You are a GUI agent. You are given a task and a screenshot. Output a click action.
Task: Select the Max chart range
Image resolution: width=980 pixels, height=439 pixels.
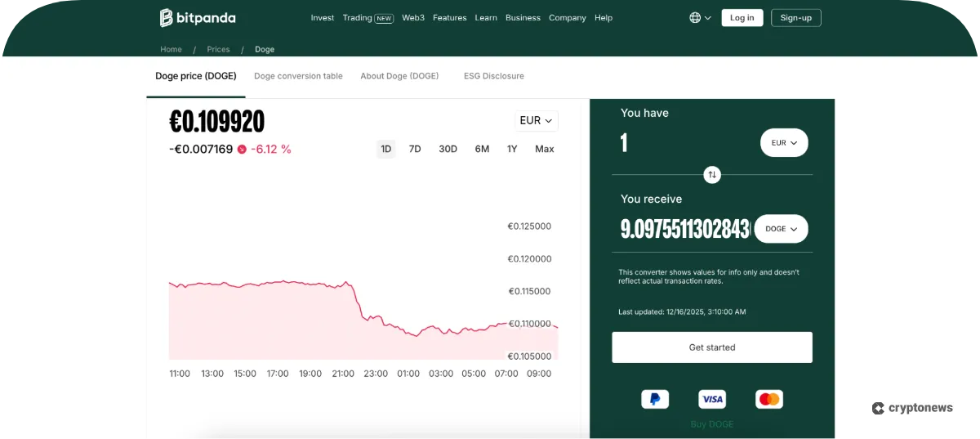click(545, 149)
